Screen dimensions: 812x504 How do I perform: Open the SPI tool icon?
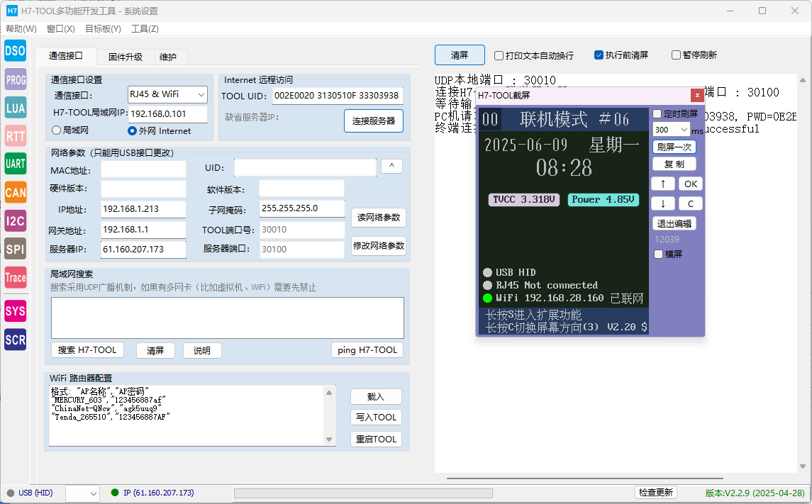[15, 249]
